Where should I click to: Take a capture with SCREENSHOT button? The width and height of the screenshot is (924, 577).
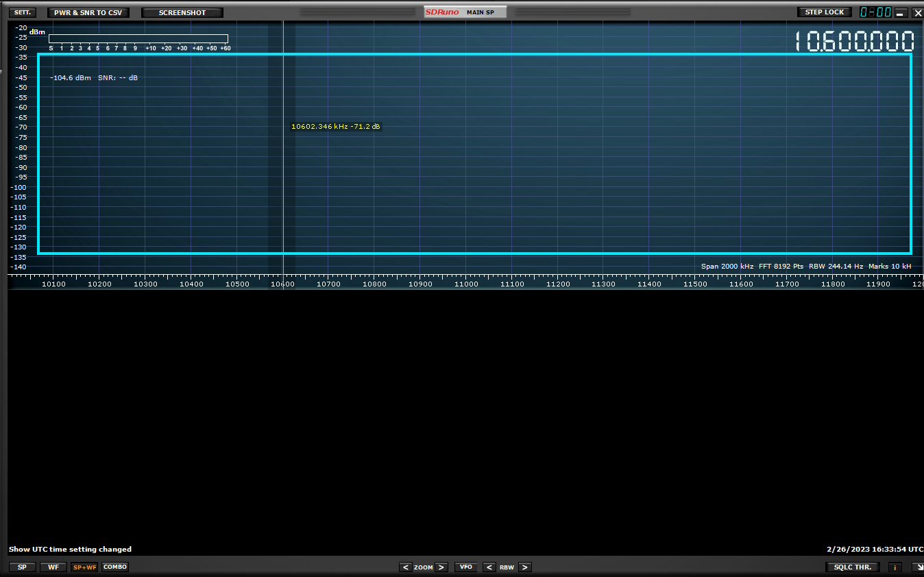182,12
